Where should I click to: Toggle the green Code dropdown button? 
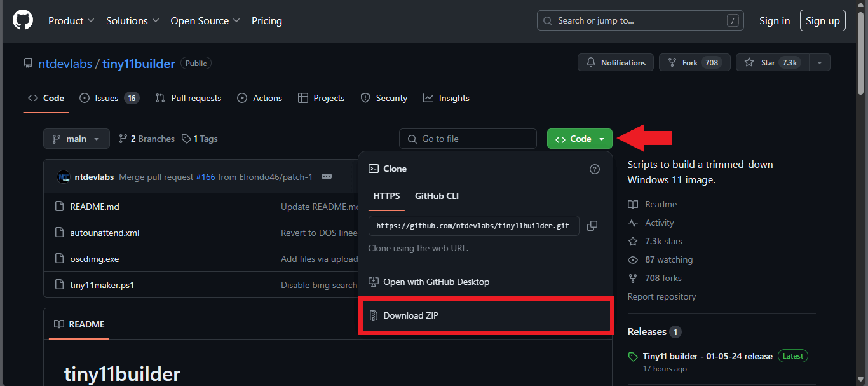[580, 139]
